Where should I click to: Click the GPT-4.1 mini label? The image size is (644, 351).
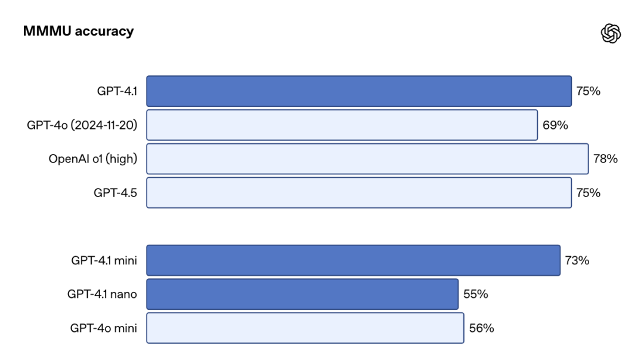pyautogui.click(x=104, y=260)
